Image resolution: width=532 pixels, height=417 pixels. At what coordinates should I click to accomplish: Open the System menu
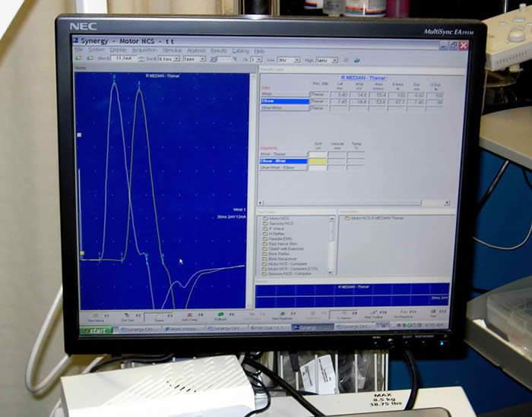coord(96,50)
